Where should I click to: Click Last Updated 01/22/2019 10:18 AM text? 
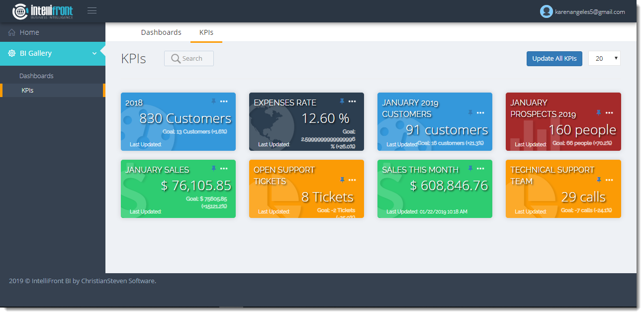coord(427,211)
